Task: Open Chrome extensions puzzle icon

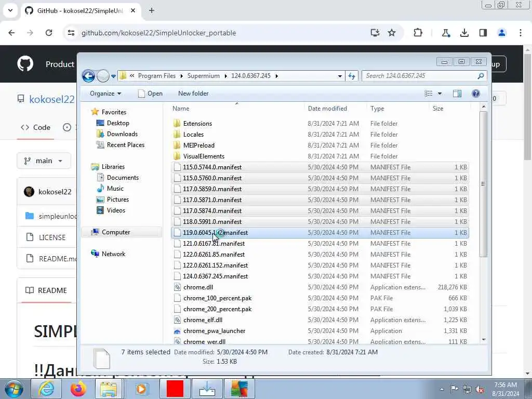Action: 418,33
